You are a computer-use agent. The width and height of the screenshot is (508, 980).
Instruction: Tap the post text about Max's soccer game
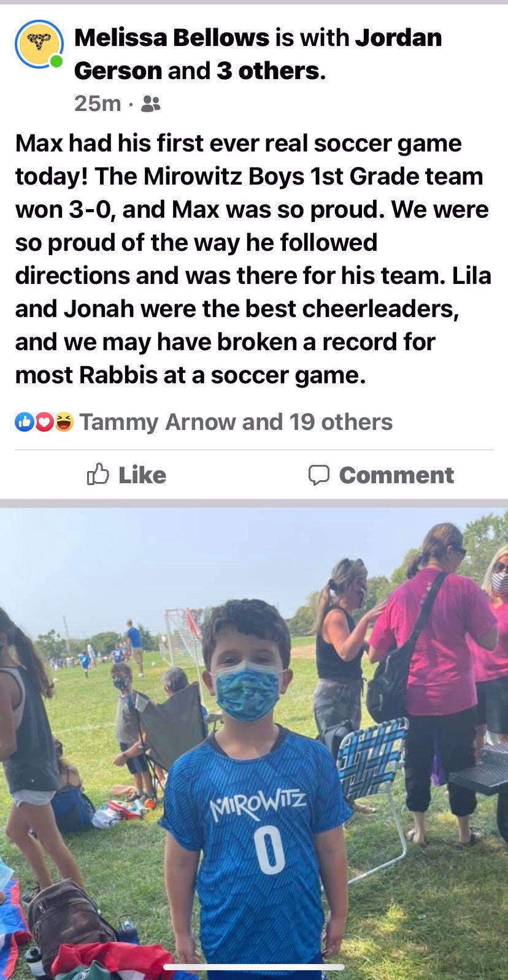(253, 259)
